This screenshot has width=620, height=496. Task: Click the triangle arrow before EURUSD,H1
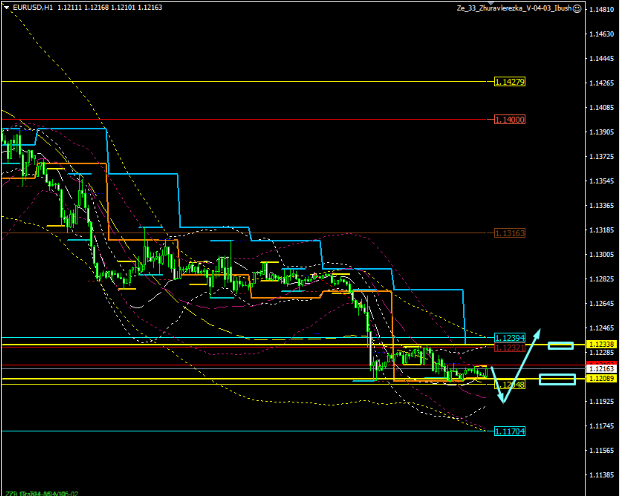(x=6, y=7)
